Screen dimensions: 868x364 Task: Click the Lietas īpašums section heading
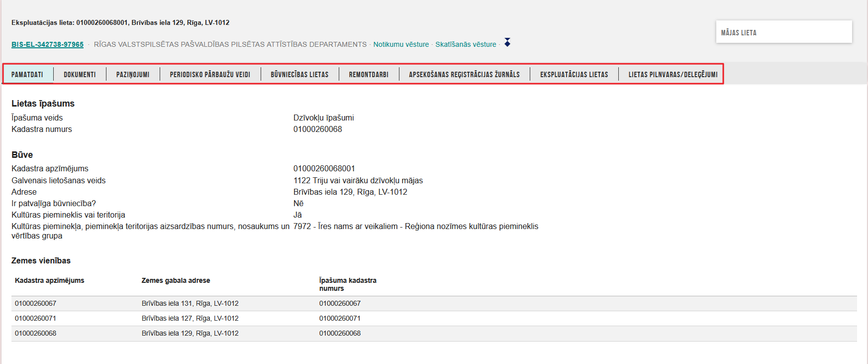click(x=43, y=104)
